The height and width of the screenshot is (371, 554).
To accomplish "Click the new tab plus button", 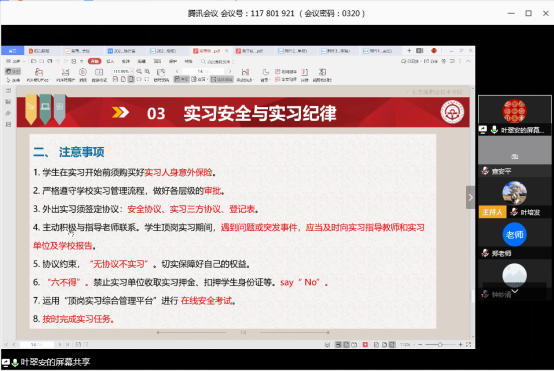I will (x=409, y=51).
